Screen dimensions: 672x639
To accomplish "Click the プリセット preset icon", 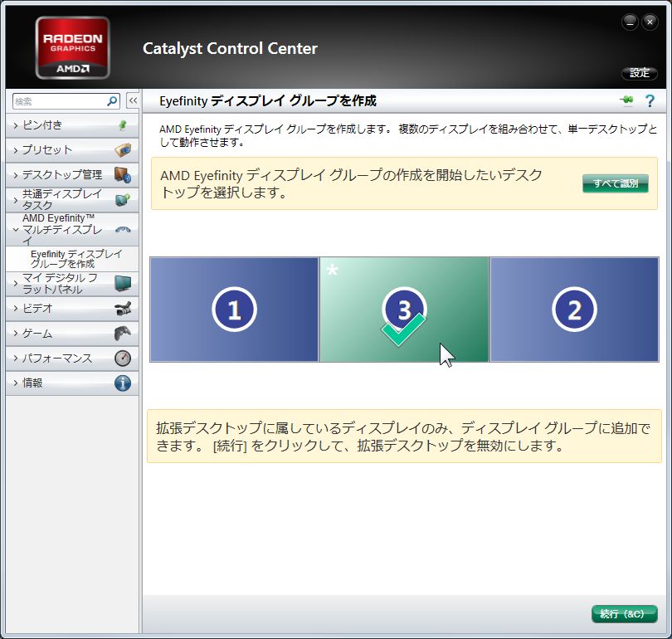I will 123,150.
